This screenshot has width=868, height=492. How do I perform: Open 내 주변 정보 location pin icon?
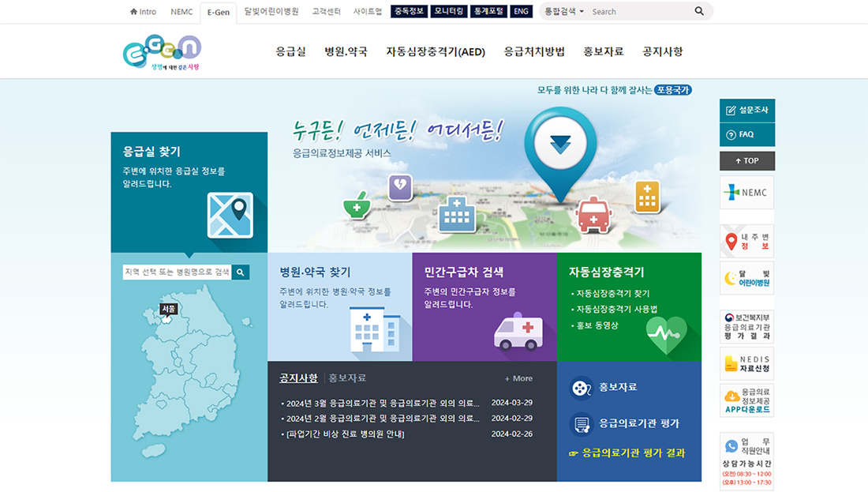[x=746, y=242]
